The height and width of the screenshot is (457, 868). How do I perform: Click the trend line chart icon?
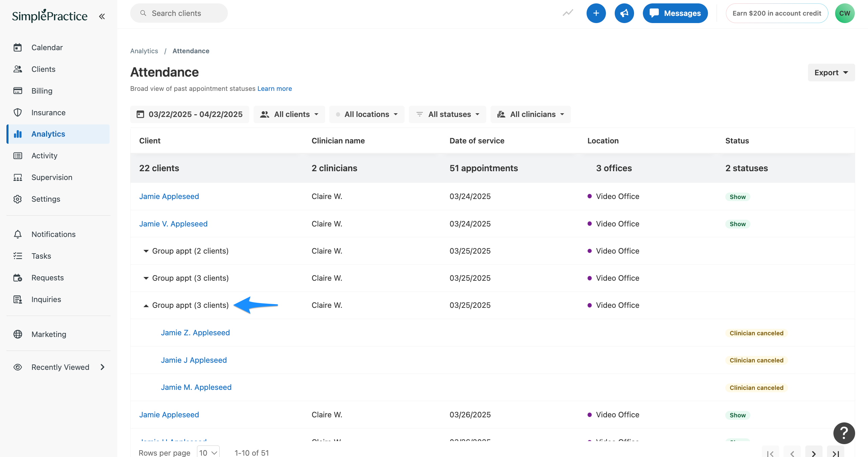[568, 13]
